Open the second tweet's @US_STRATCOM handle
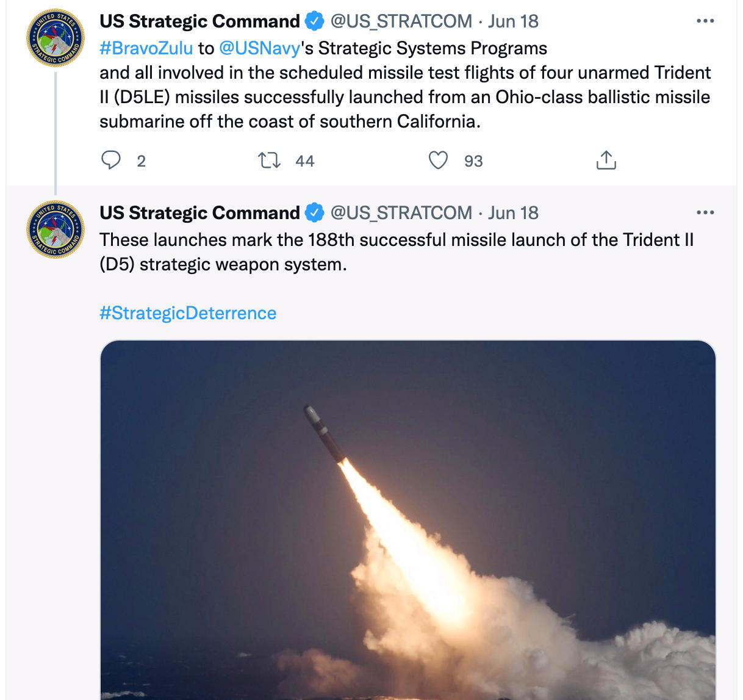Viewport: 743px width, 700px height. point(401,213)
